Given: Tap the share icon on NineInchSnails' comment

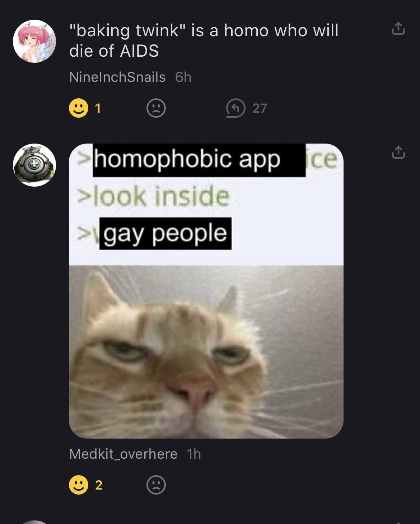Looking at the screenshot, I should 398,28.
